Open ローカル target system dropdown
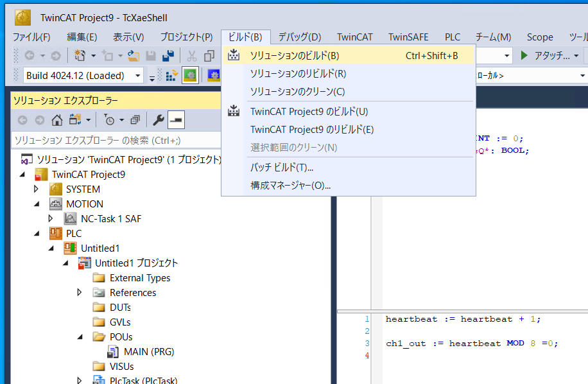The image size is (588, 384). pyautogui.click(x=582, y=76)
